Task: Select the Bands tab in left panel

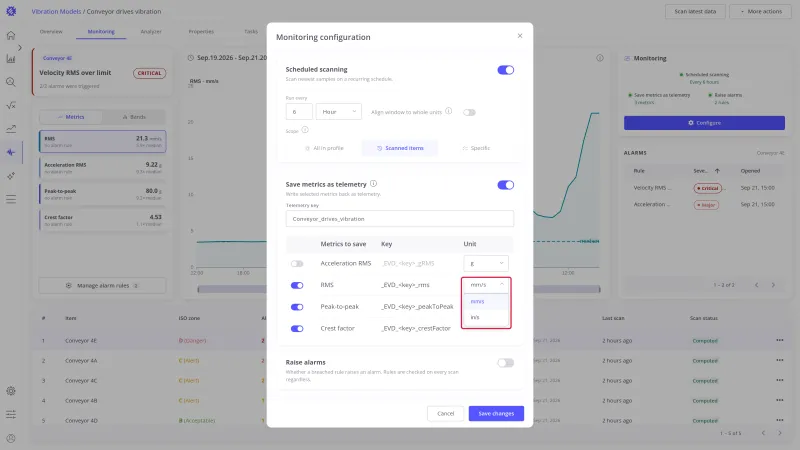Action: tap(134, 117)
